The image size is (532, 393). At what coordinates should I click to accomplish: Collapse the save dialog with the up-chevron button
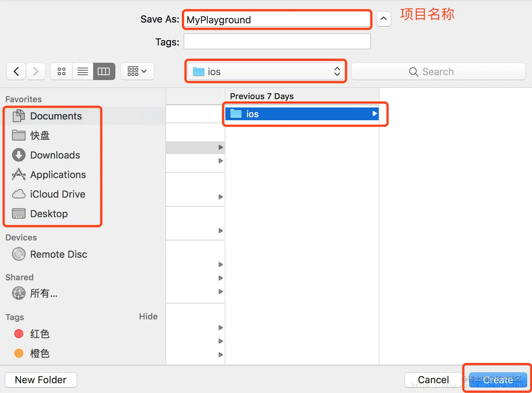coord(384,19)
